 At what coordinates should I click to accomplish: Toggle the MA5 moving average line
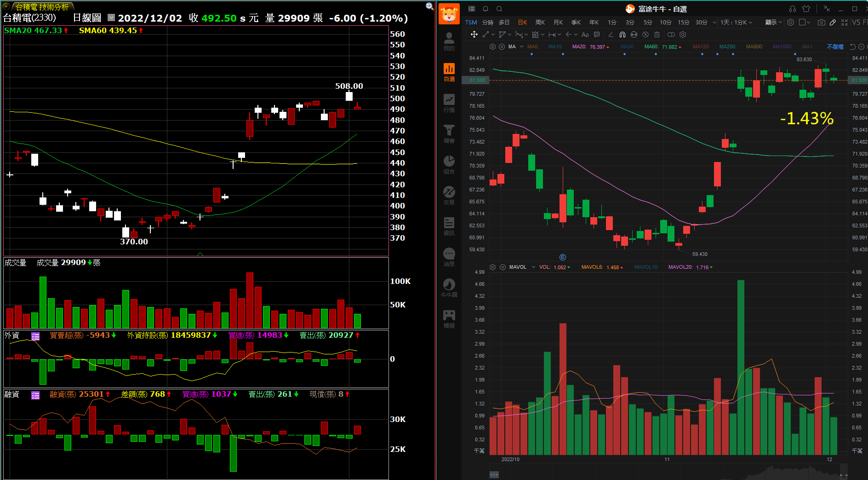click(533, 46)
